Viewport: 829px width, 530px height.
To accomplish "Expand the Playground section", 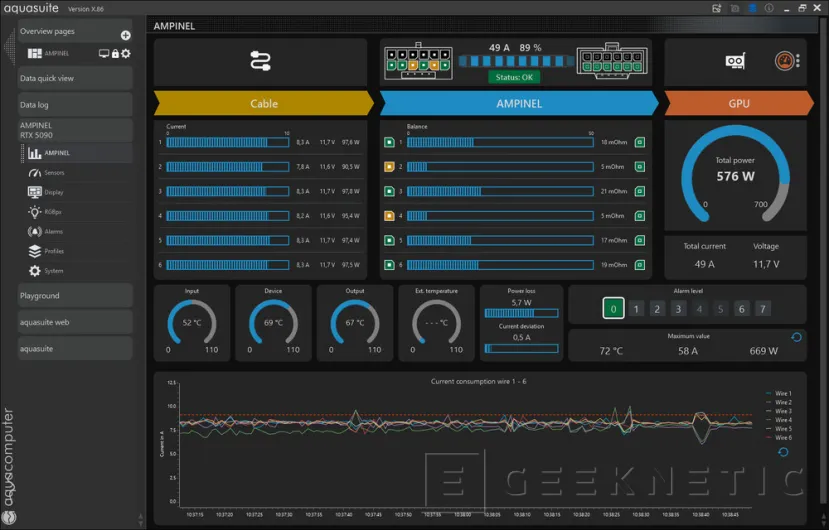I will [75, 296].
